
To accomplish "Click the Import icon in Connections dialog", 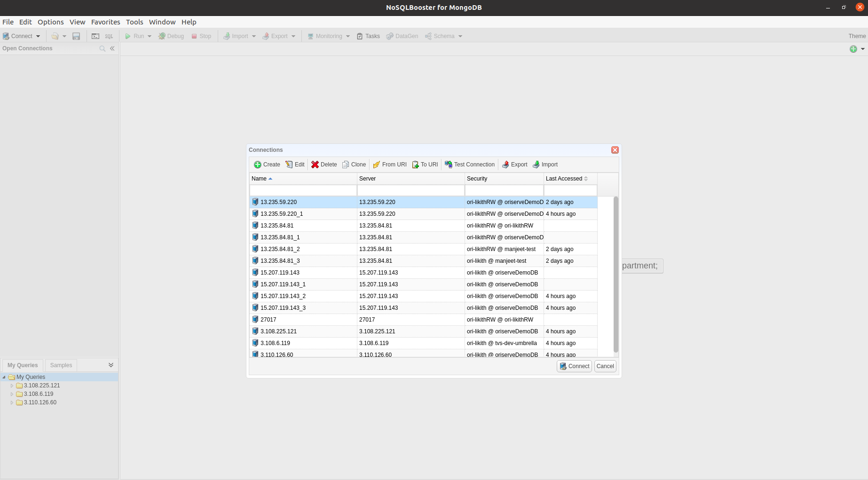I will coord(536,165).
